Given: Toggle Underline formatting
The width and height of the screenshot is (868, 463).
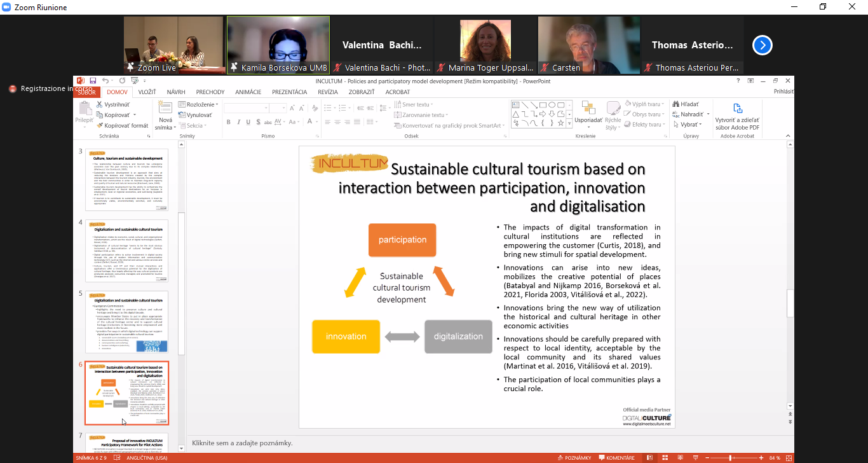Looking at the screenshot, I should pyautogui.click(x=248, y=122).
